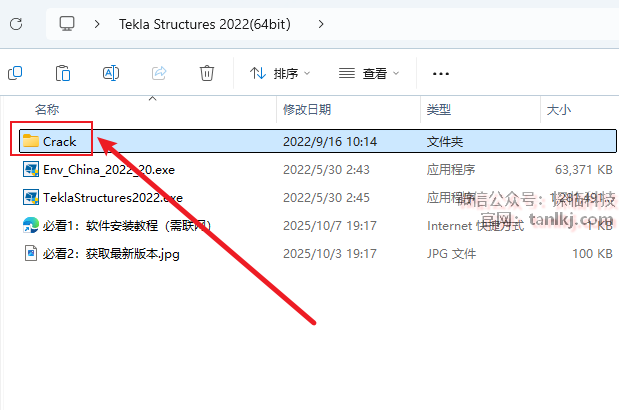
Task: Sort by 类型 column header
Action: [x=439, y=109]
